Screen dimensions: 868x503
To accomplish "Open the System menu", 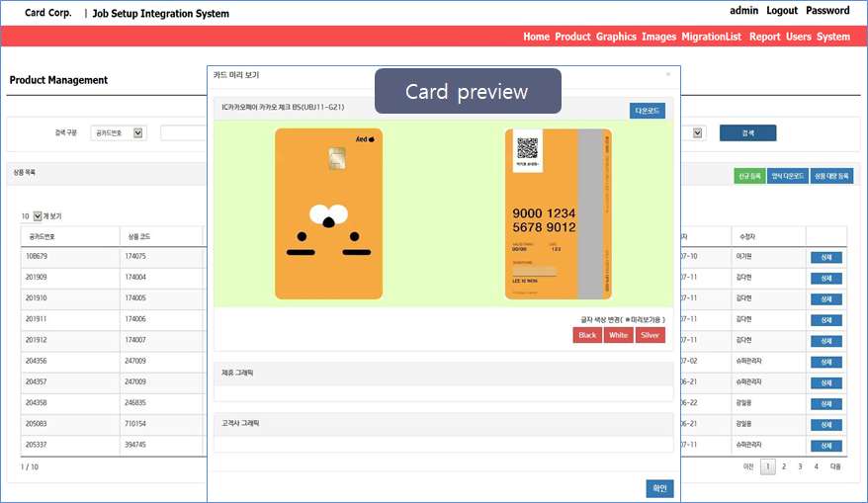I will [833, 37].
